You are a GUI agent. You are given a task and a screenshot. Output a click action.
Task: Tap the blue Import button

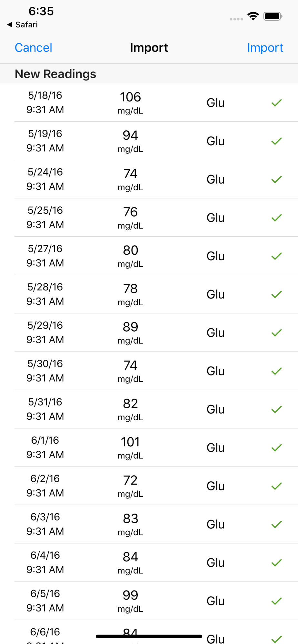tap(265, 48)
